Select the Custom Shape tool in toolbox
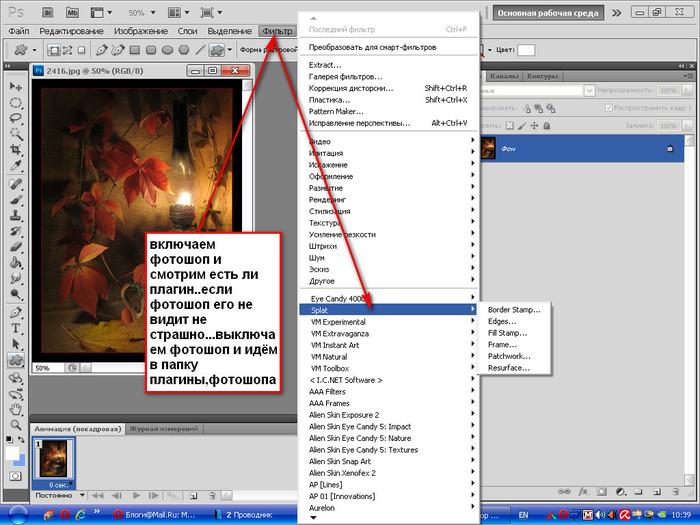 (16, 360)
